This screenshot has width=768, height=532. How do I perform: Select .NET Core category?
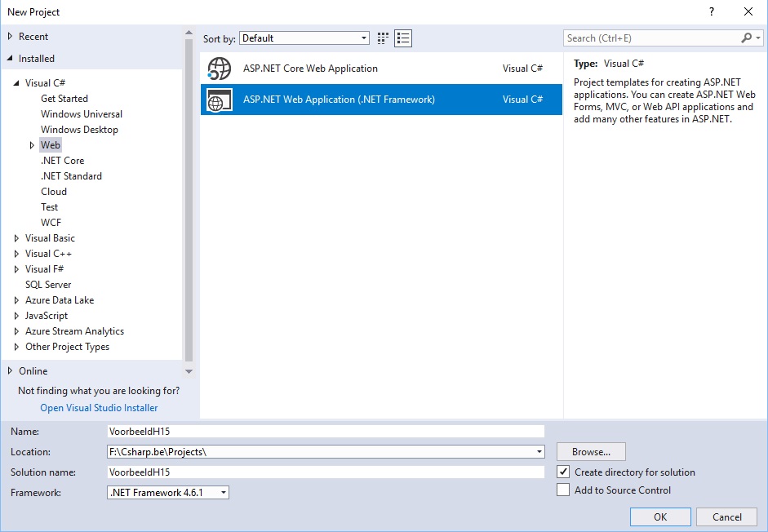62,161
